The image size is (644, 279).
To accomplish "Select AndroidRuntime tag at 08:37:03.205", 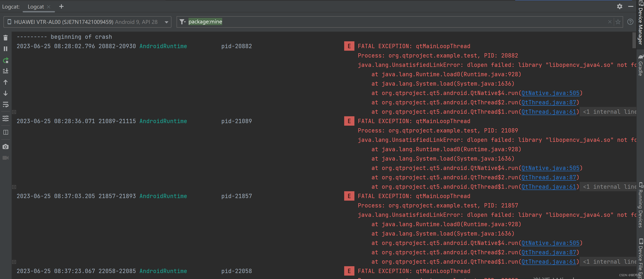I will (163, 196).
